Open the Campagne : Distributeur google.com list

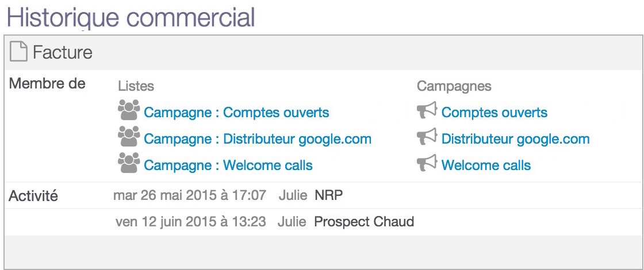click(x=258, y=139)
